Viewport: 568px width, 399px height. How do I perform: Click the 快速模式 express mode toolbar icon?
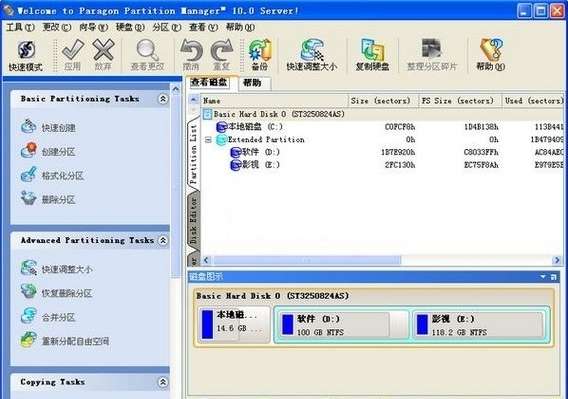tap(25, 55)
